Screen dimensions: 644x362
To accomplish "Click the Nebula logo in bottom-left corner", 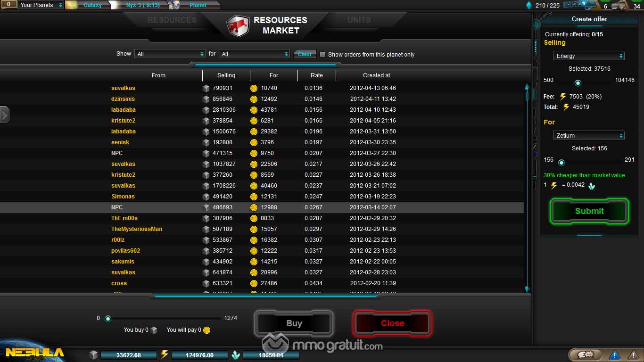I will point(34,353).
